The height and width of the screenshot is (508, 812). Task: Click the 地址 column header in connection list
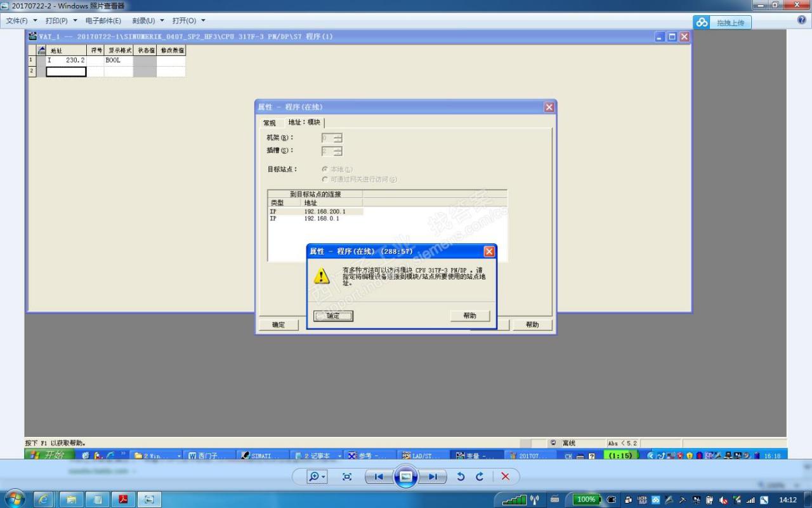point(332,203)
